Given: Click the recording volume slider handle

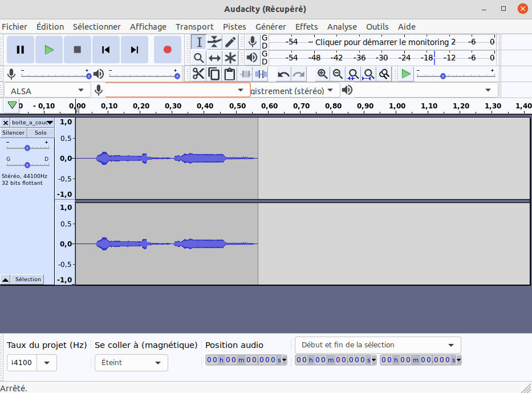Looking at the screenshot, I should pos(89,76).
